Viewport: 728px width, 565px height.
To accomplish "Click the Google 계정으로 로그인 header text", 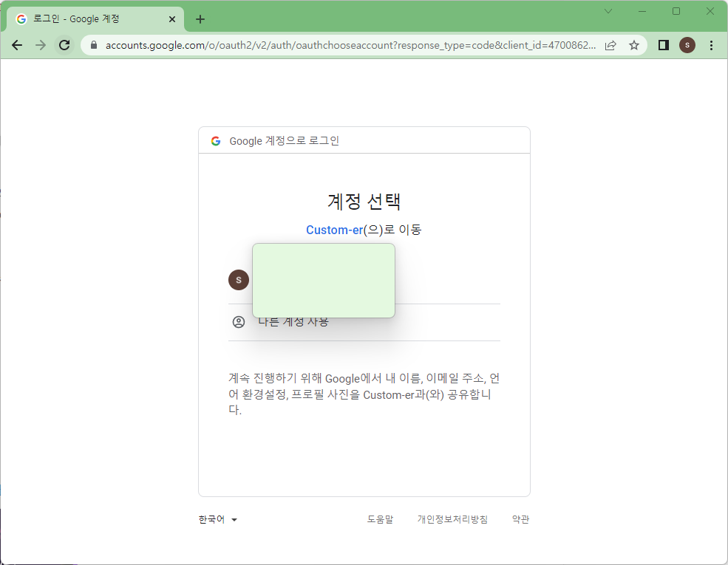I will [x=284, y=141].
